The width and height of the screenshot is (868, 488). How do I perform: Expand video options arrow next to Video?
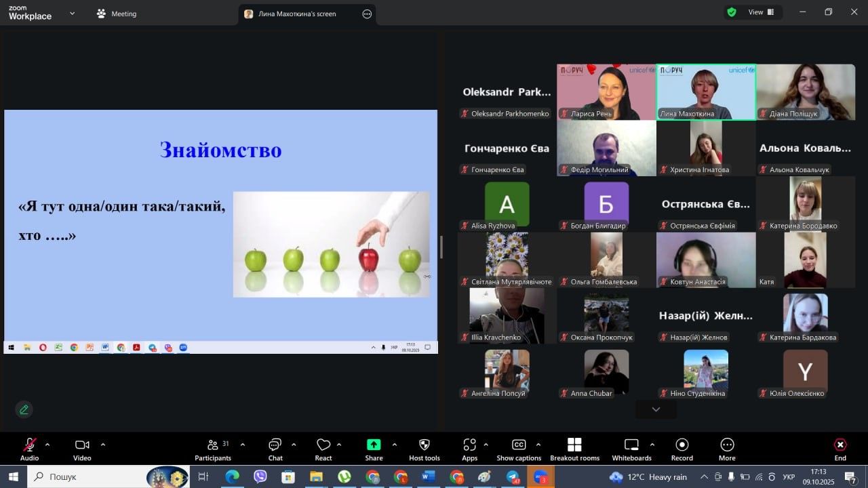pos(103,445)
